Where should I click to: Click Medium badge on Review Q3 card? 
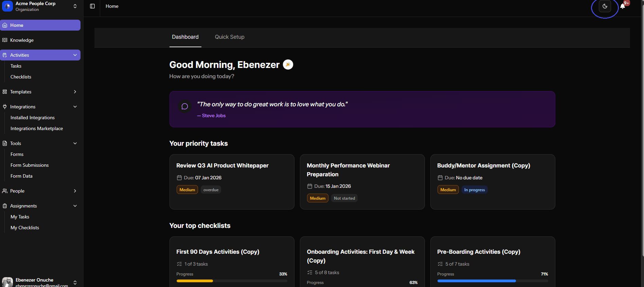tap(187, 190)
